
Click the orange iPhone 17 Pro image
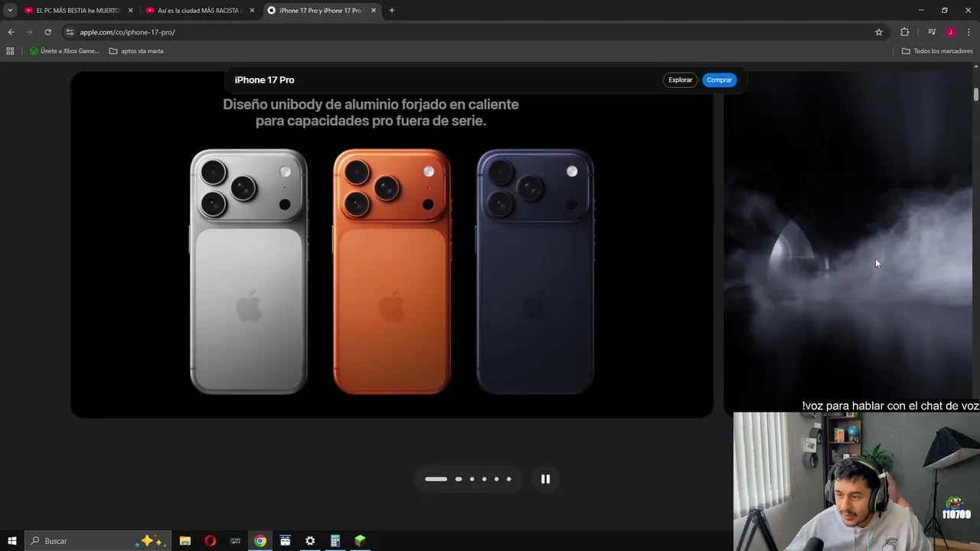tap(391, 272)
